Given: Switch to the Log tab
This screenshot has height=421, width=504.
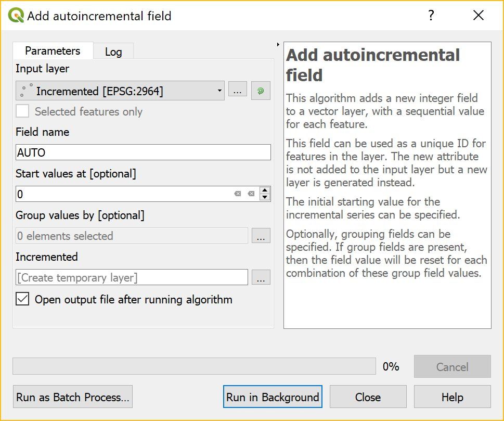Looking at the screenshot, I should coord(113,52).
